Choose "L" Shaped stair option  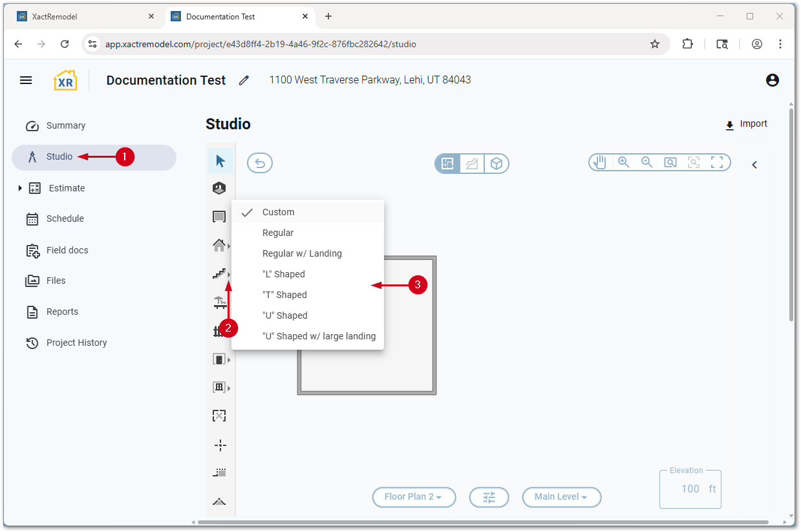coord(283,274)
